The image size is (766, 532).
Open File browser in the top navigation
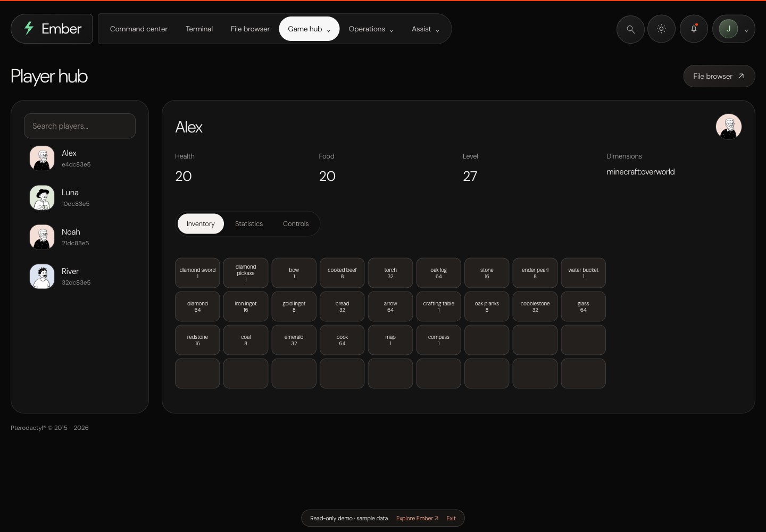[x=250, y=29]
